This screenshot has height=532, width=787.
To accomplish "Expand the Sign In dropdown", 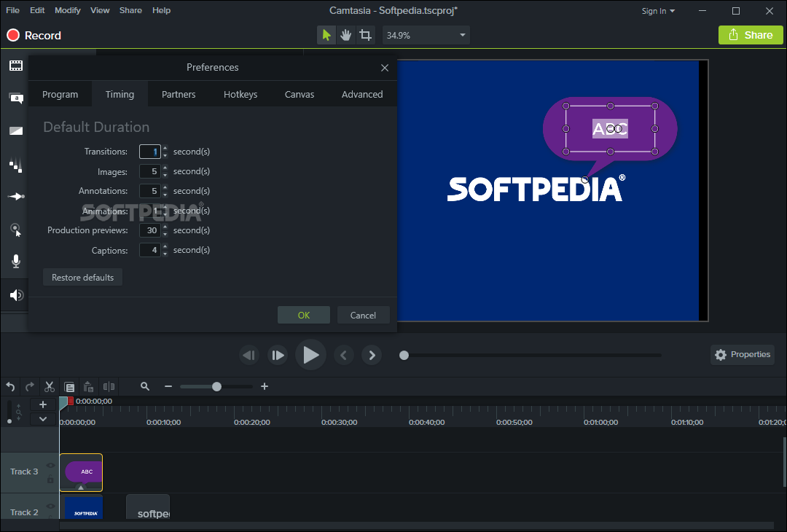I will (658, 11).
